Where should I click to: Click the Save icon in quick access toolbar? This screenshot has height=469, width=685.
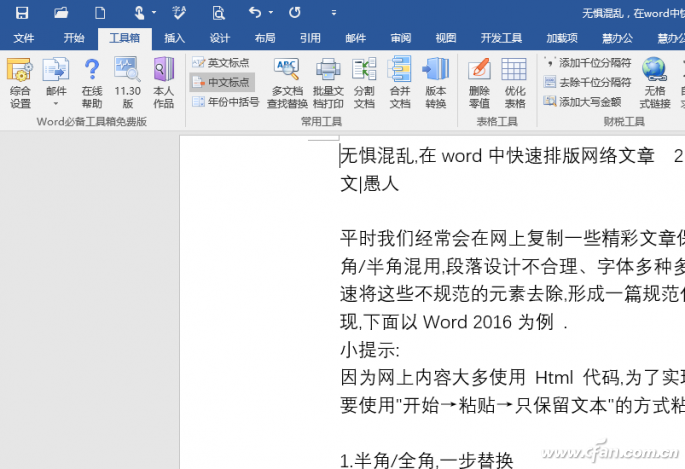pyautogui.click(x=21, y=13)
